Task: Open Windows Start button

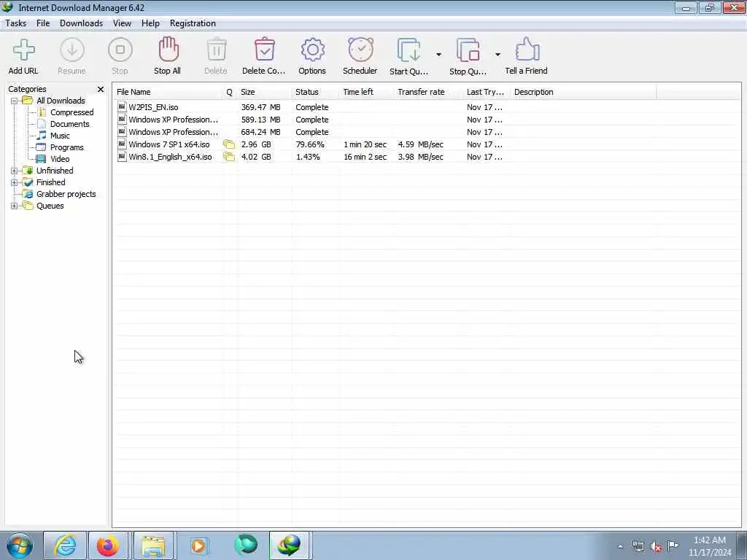Action: pyautogui.click(x=19, y=545)
